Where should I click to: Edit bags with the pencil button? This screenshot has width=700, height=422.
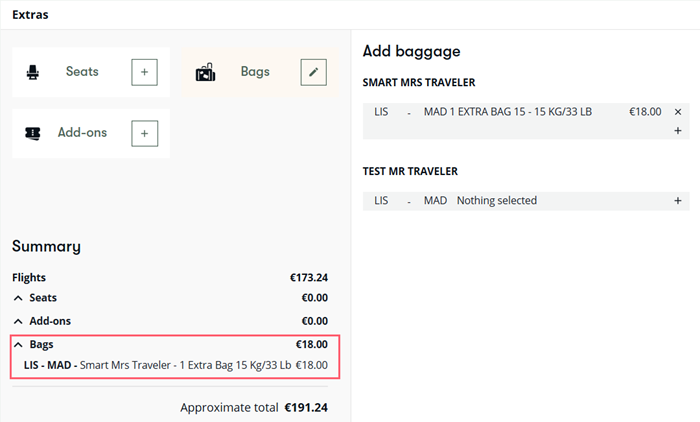coord(313,72)
